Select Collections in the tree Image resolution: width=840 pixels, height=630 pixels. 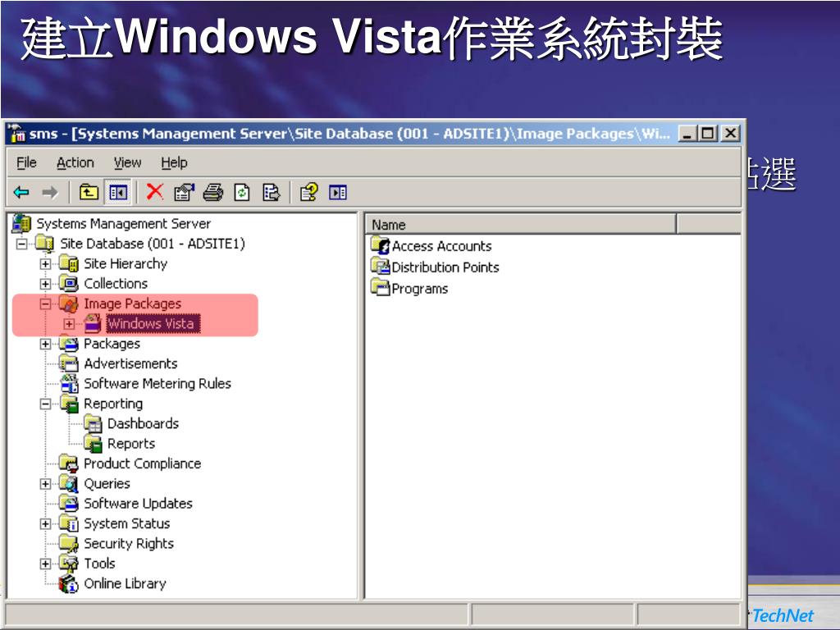tap(115, 283)
